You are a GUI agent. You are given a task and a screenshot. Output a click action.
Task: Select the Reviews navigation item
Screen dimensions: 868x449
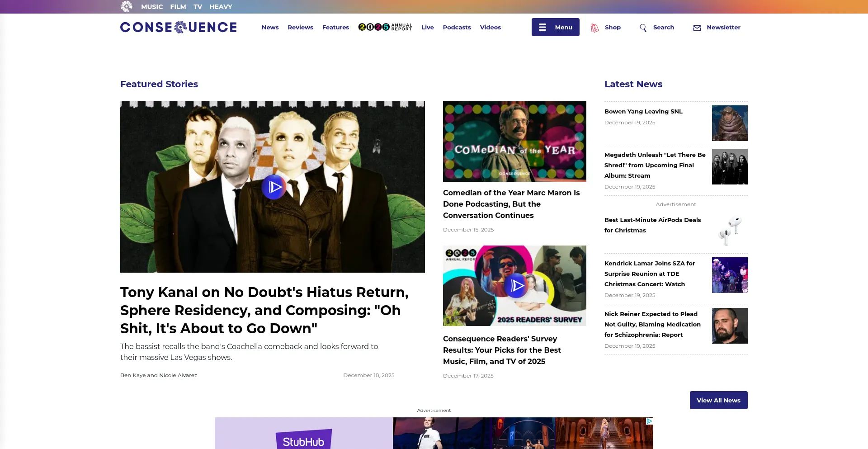[x=300, y=27]
